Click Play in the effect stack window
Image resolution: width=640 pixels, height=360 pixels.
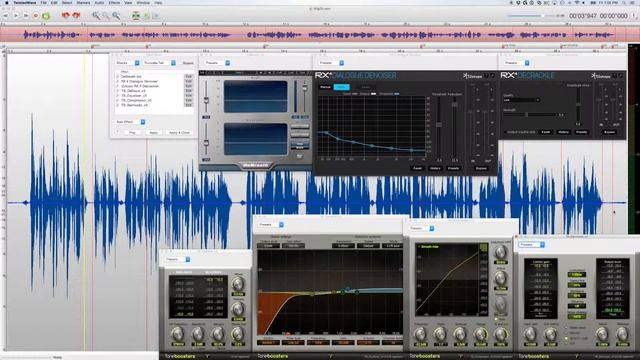[132, 133]
